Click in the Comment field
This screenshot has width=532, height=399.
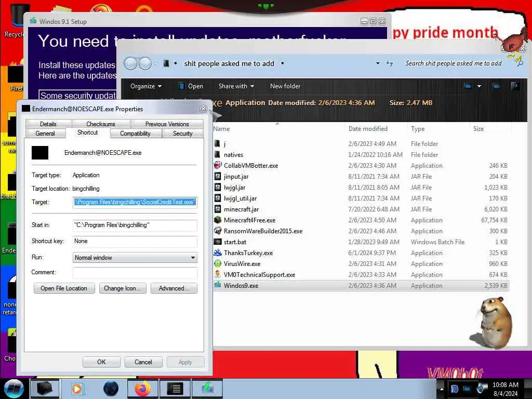135,273
